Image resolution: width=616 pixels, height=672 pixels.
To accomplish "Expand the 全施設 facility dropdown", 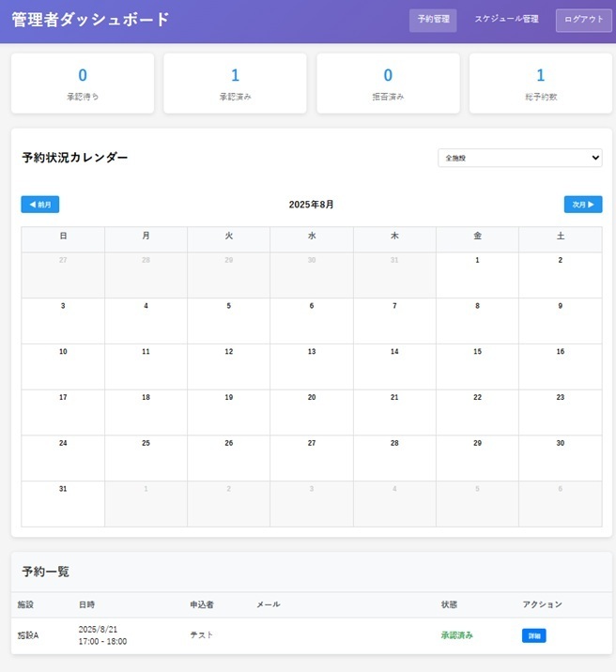I will pos(519,159).
